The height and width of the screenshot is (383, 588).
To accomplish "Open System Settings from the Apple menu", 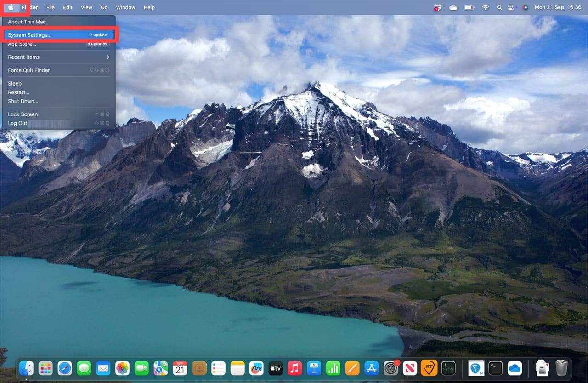I will tap(59, 35).
